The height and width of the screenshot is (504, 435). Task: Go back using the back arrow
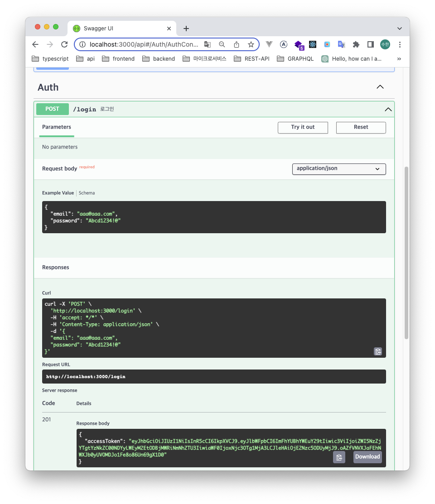pyautogui.click(x=35, y=44)
